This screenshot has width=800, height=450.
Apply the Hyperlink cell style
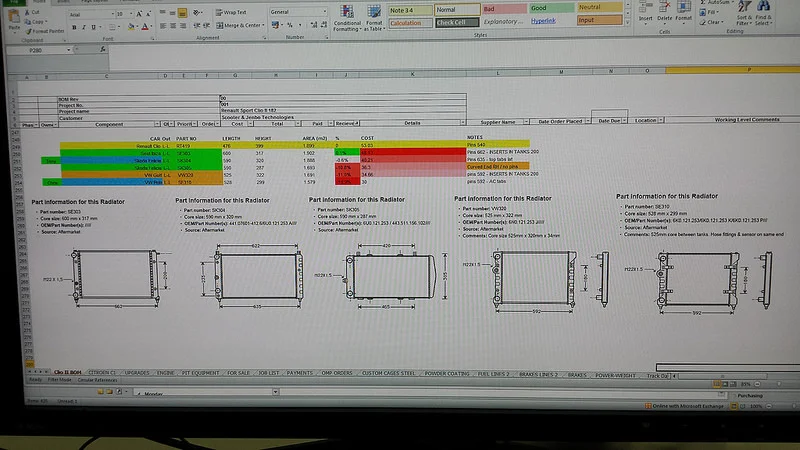[543, 21]
